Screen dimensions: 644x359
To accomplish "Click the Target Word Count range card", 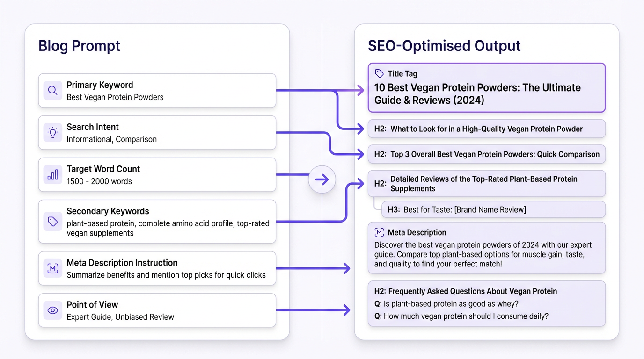I will click(157, 174).
